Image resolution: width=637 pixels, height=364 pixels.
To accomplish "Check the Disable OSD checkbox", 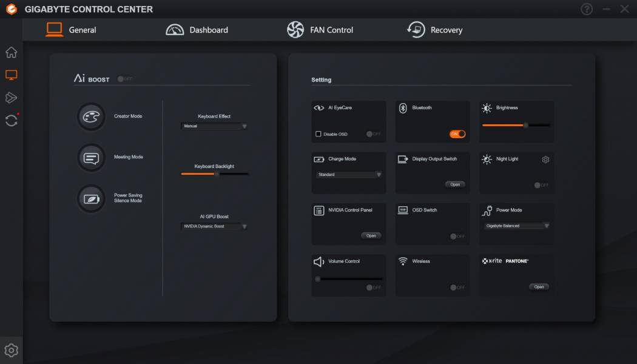I will coord(318,134).
